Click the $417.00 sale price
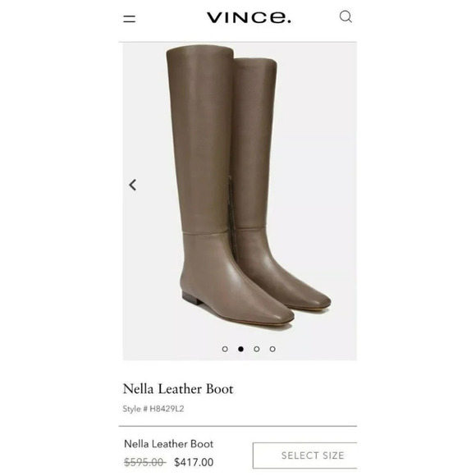Screen dimensions: 476x476 [194, 462]
